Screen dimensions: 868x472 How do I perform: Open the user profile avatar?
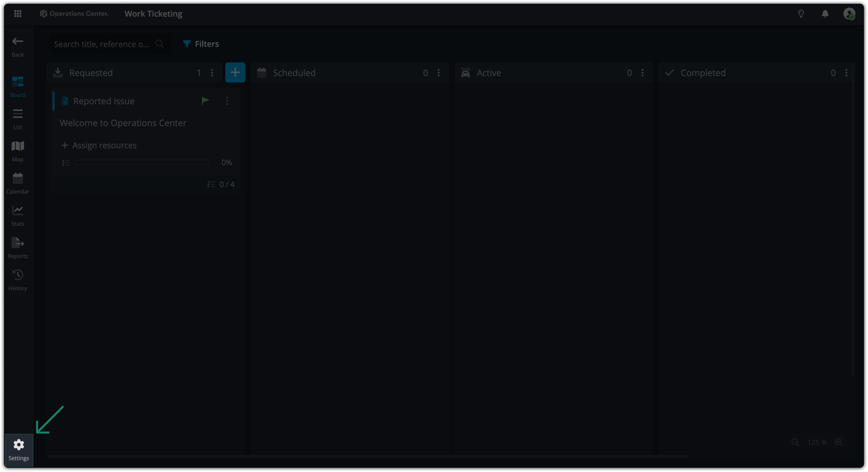pyautogui.click(x=849, y=14)
